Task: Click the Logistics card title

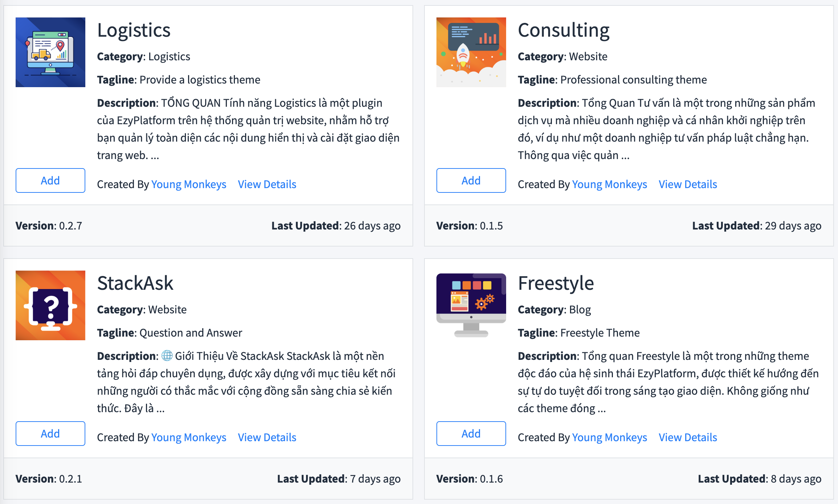Action: [x=134, y=30]
